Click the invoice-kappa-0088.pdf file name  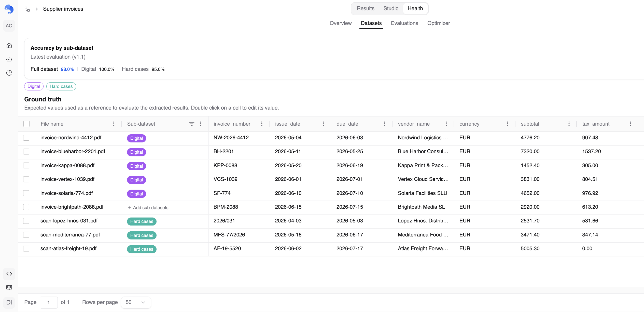67,166
